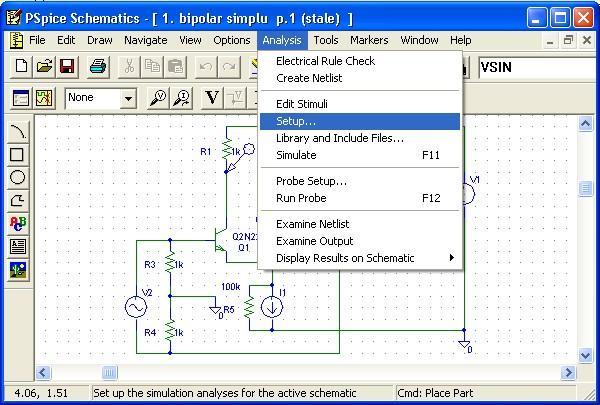Choose Examine Output
This screenshot has width=600, height=405.
pyautogui.click(x=360, y=241)
